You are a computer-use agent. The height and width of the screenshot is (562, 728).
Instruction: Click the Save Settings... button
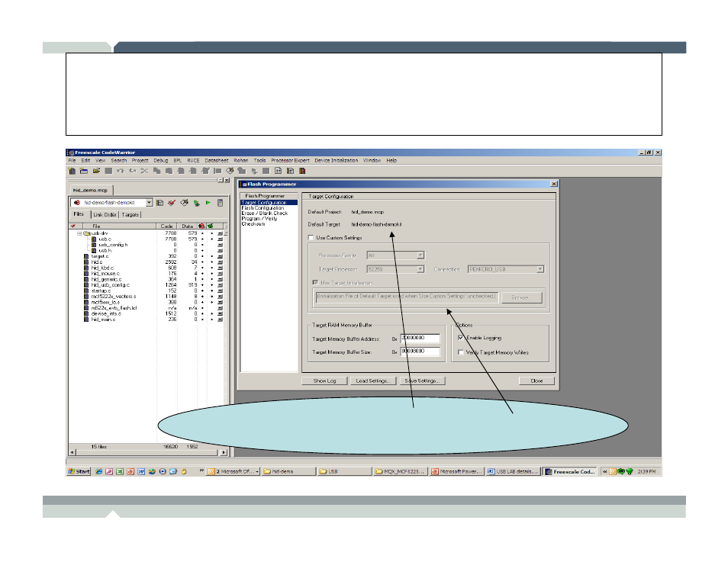tap(422, 381)
